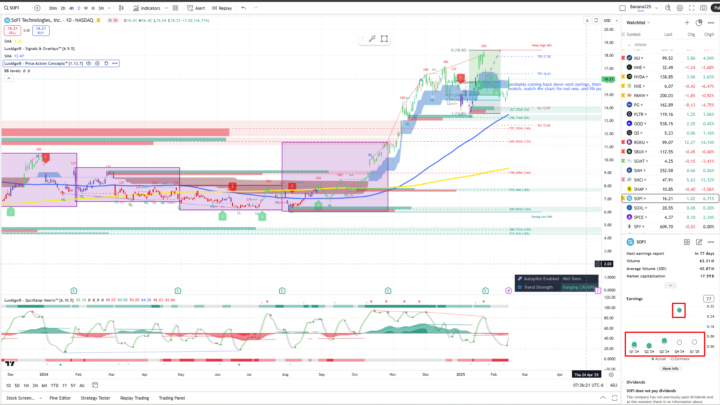The width and height of the screenshot is (720, 405).
Task: Toggle ADJ adjusted data button
Action: coord(613,386)
